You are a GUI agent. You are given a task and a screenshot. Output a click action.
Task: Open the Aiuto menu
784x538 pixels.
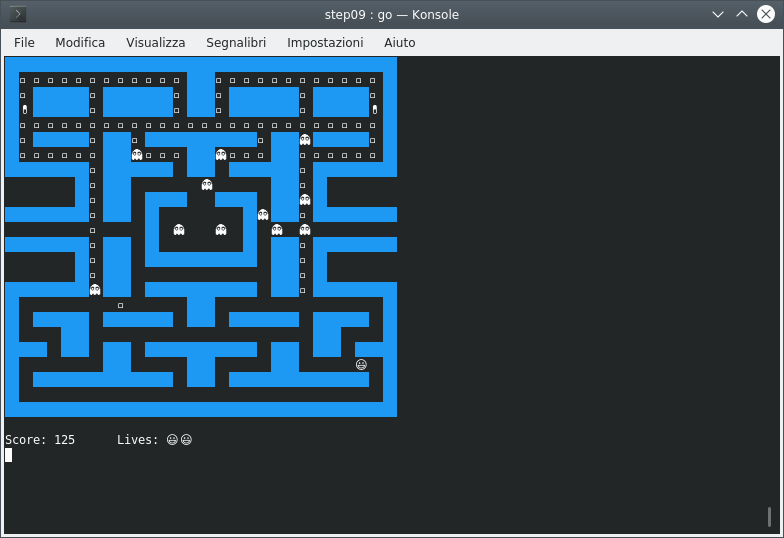(400, 42)
